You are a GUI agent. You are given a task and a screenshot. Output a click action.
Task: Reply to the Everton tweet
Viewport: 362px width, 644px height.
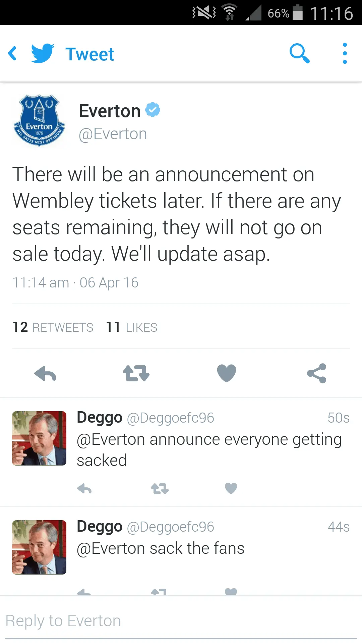(x=45, y=373)
